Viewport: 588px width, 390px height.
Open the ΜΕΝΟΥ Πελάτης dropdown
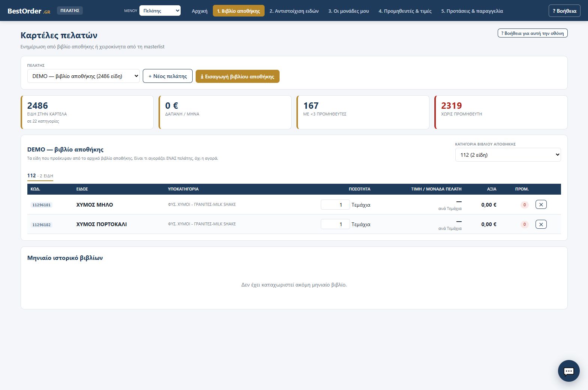[160, 10]
